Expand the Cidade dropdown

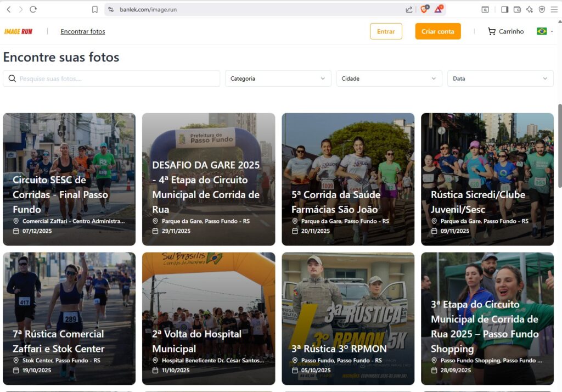tap(389, 79)
